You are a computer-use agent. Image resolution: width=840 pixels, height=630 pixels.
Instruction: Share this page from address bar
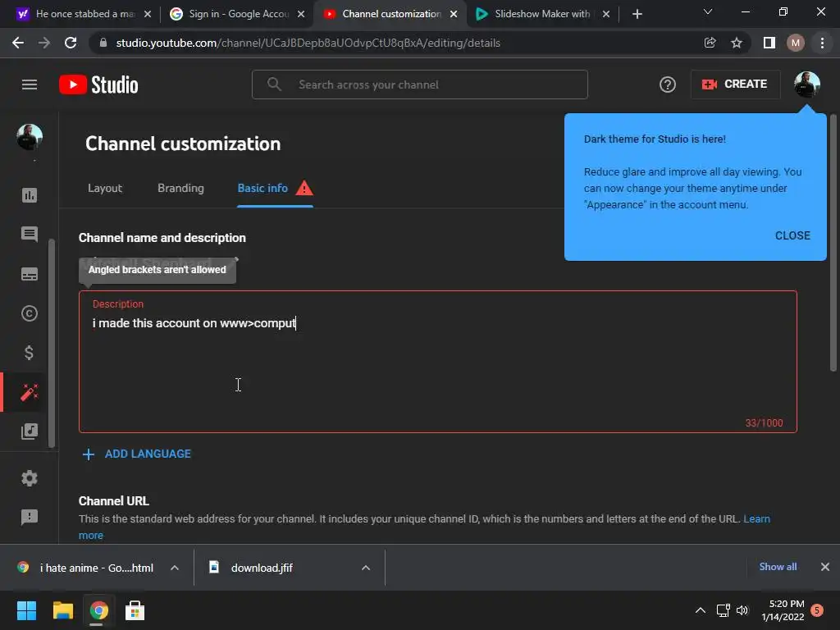tap(710, 43)
